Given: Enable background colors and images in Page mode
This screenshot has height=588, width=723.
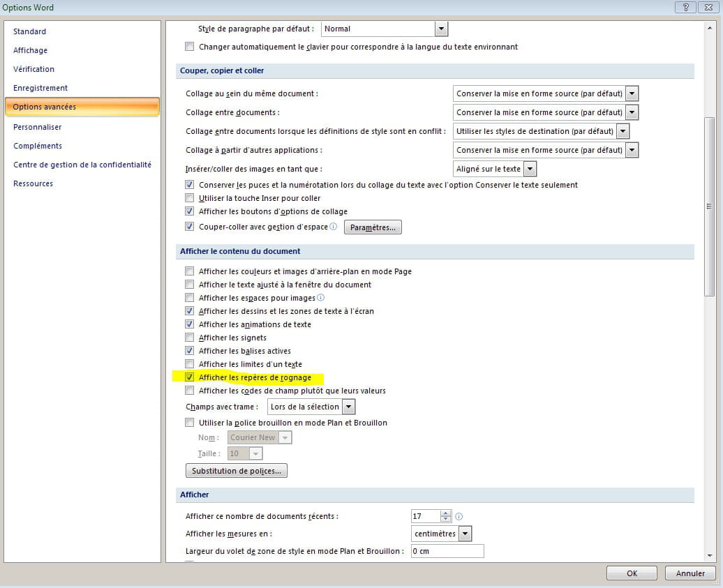Looking at the screenshot, I should click(x=190, y=271).
